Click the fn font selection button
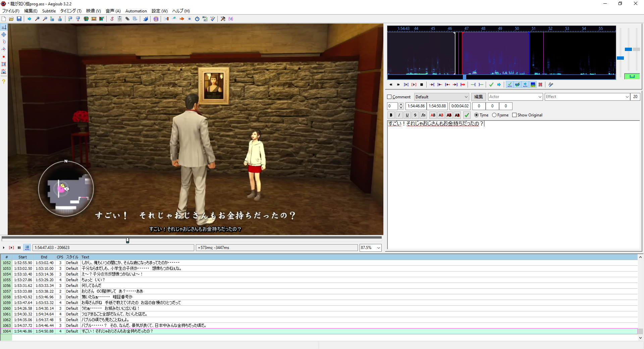Image resolution: width=644 pixels, height=349 pixels. tap(423, 115)
